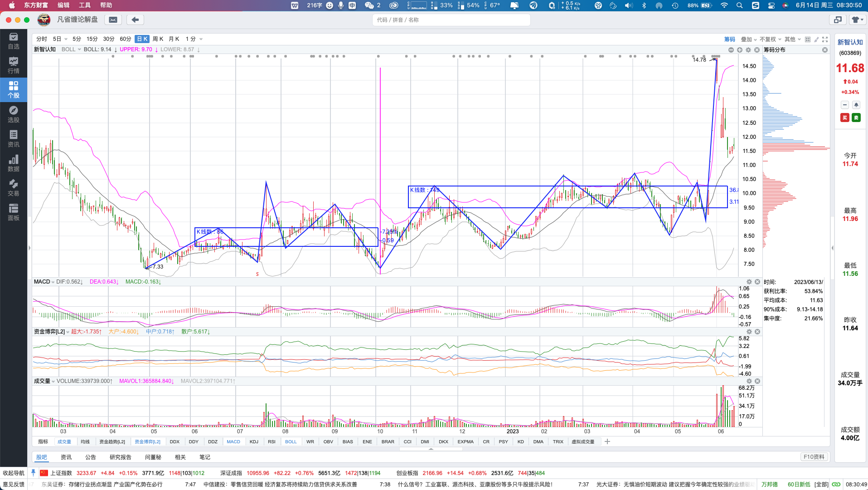Click the panel divider handle below indicator tabs
This screenshot has width=868, height=490.
click(x=431, y=449)
